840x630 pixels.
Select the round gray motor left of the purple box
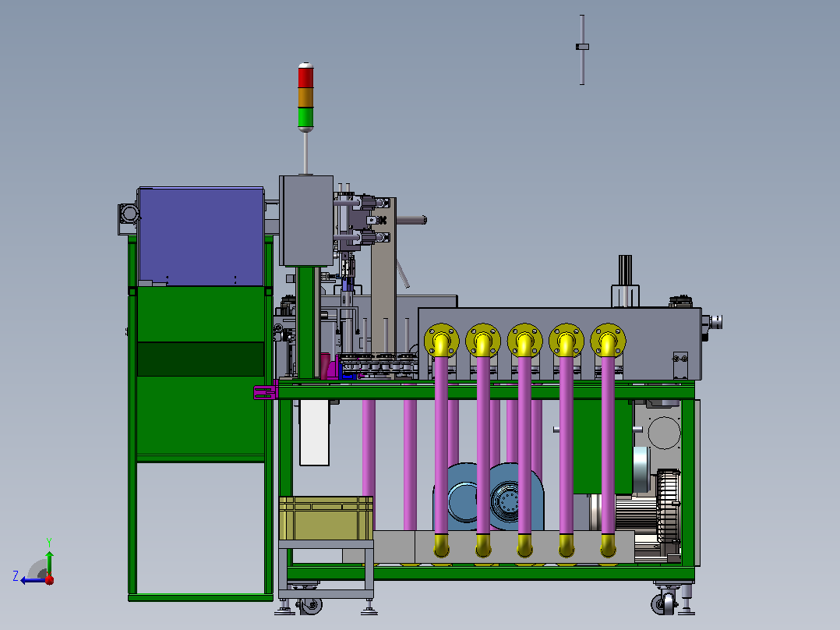[x=129, y=214]
